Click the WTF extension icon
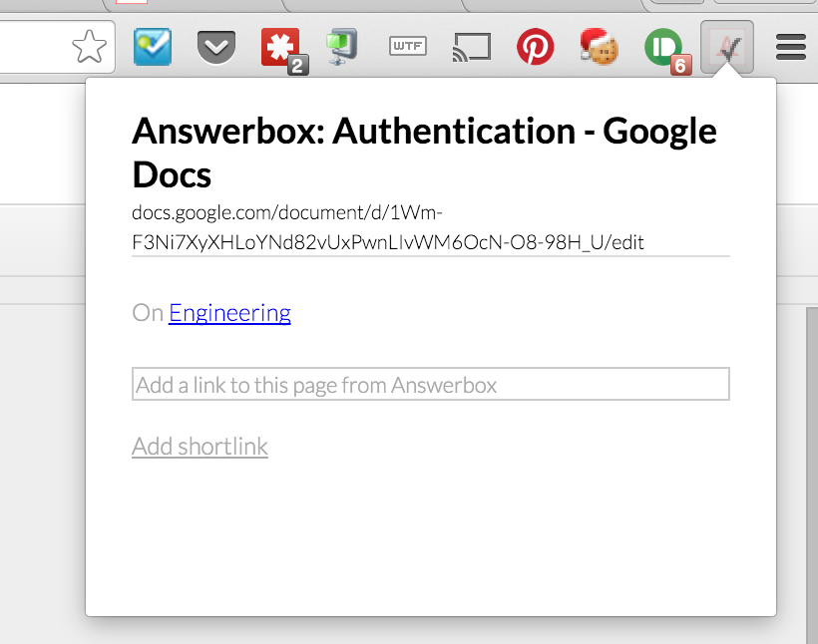 click(x=407, y=46)
